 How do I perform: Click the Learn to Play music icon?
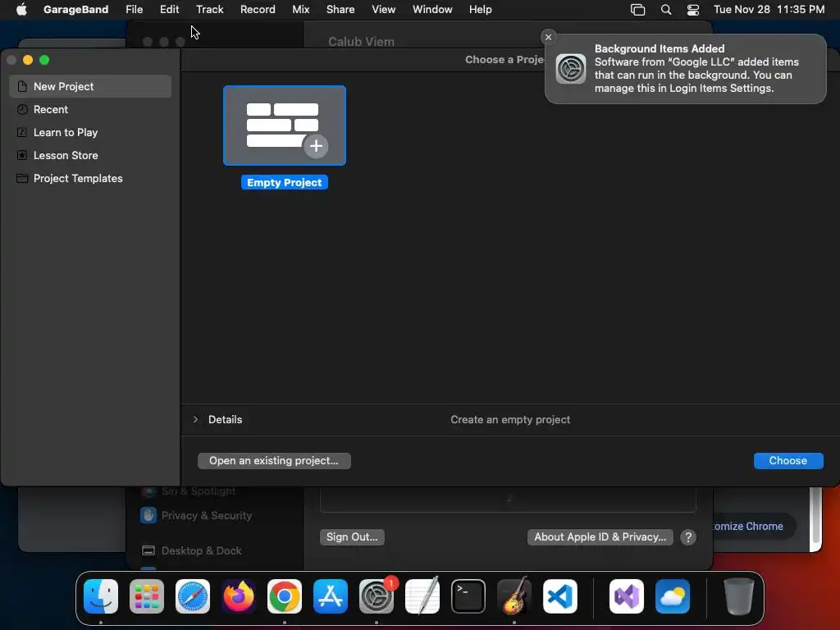(22, 132)
